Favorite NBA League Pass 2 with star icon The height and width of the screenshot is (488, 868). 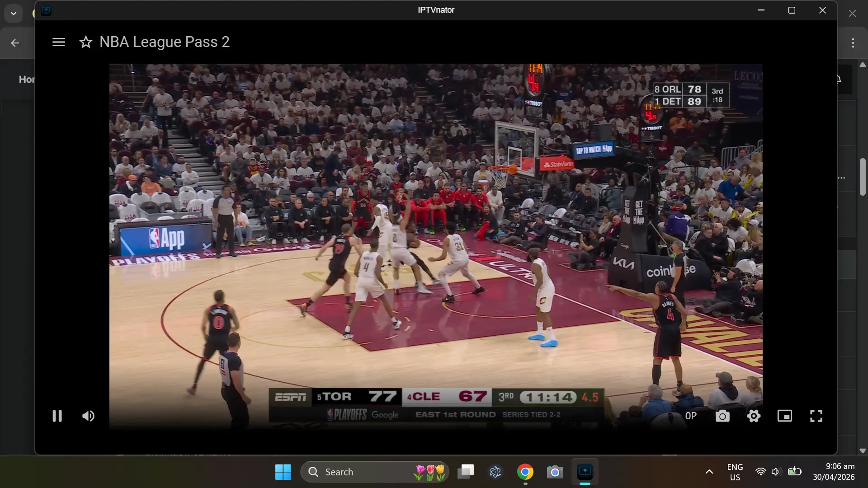point(86,42)
